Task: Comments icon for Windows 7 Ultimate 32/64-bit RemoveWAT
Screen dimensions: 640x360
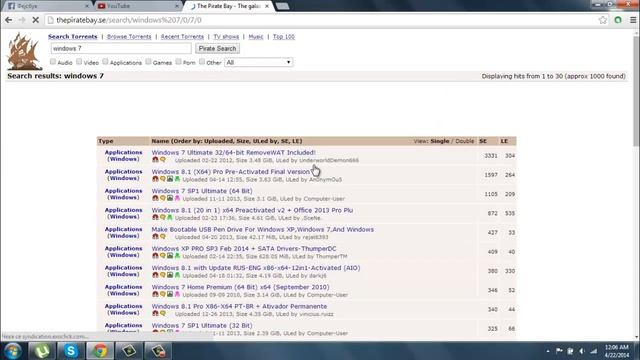Action: (162, 160)
